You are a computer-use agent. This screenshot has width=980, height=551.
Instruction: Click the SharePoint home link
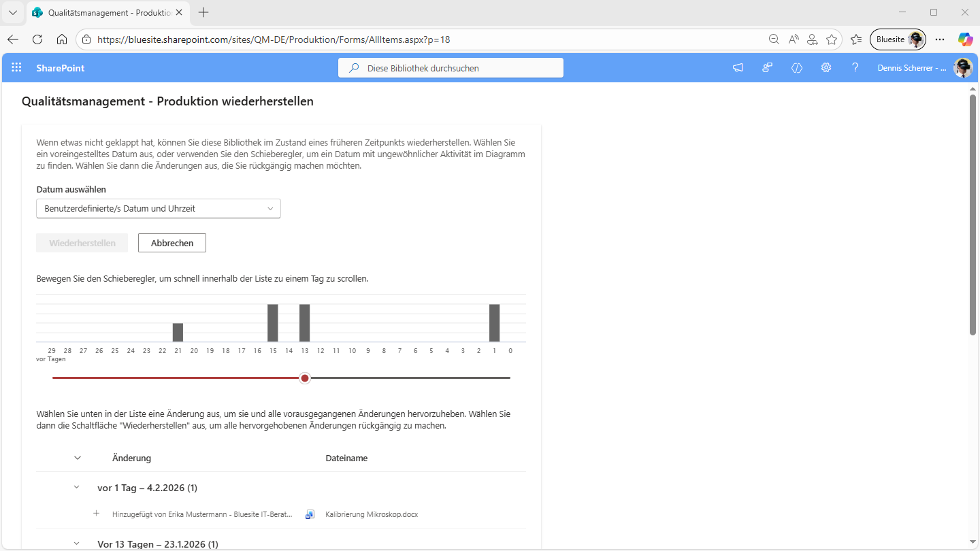pyautogui.click(x=61, y=68)
